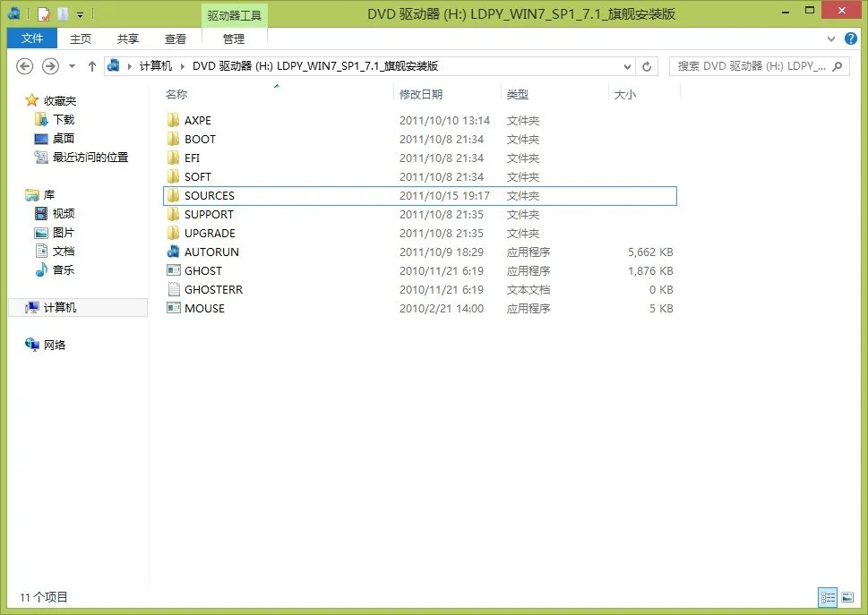Open the 文件 menu
The width and height of the screenshot is (868, 615).
pos(32,38)
